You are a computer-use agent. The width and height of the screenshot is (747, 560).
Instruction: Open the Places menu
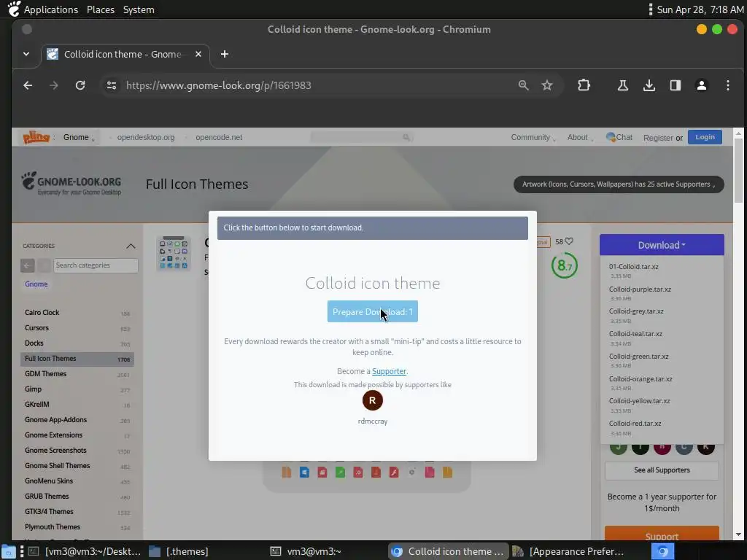point(101,9)
